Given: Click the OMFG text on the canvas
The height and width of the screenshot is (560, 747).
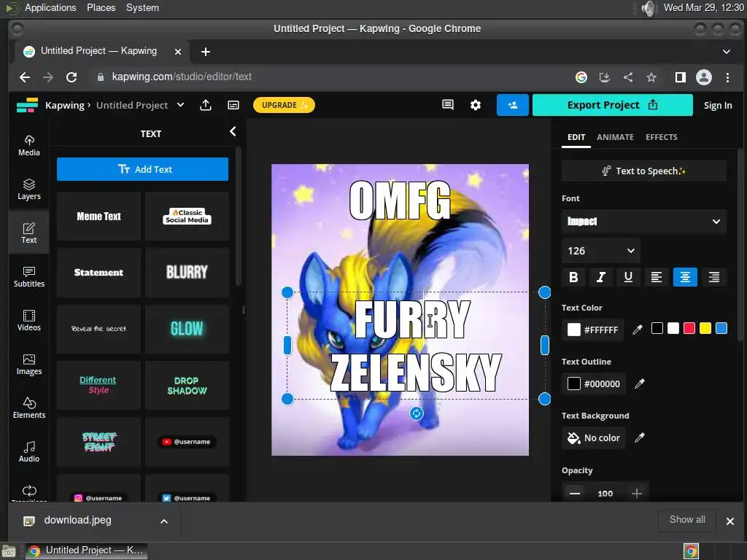Looking at the screenshot, I should pos(400,201).
